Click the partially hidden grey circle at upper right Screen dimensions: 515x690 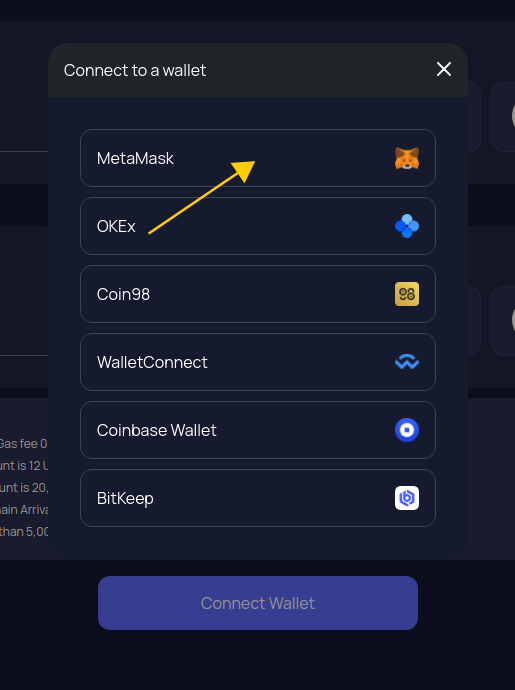[513, 116]
